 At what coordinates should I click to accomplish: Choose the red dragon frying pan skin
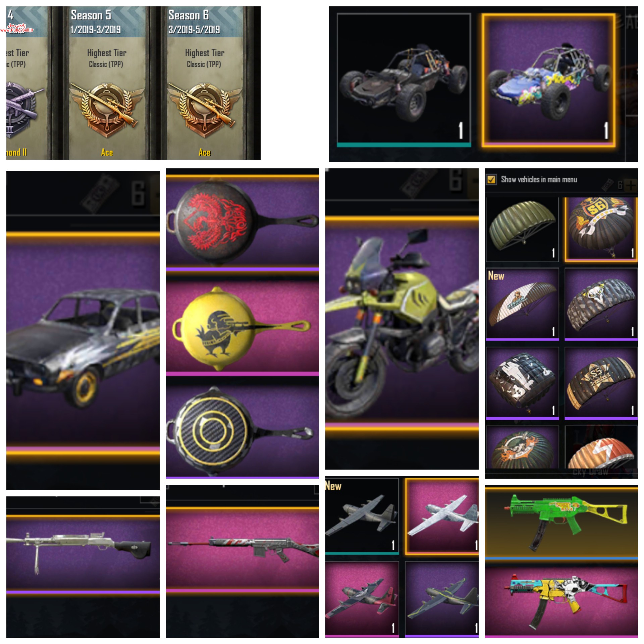click(243, 223)
